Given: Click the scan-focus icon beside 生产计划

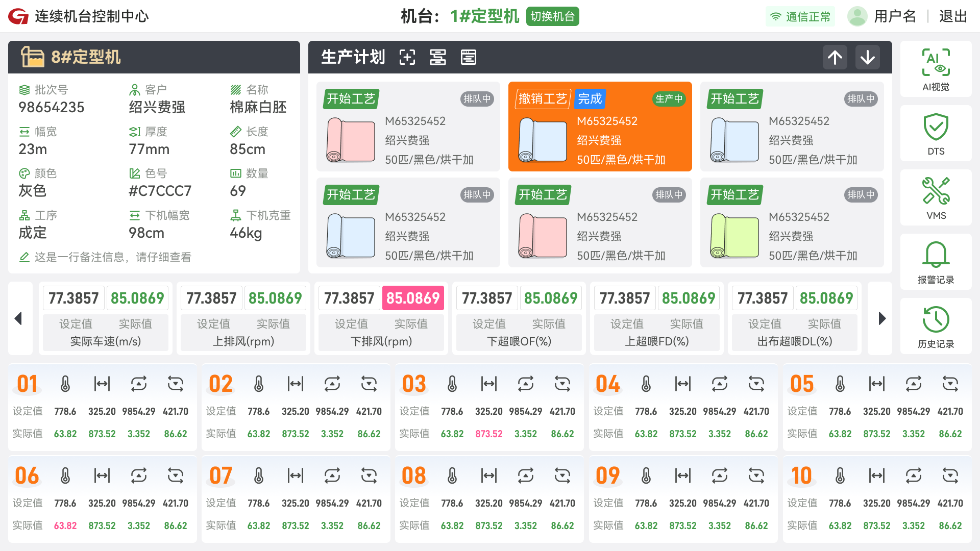Looking at the screenshot, I should [x=407, y=57].
